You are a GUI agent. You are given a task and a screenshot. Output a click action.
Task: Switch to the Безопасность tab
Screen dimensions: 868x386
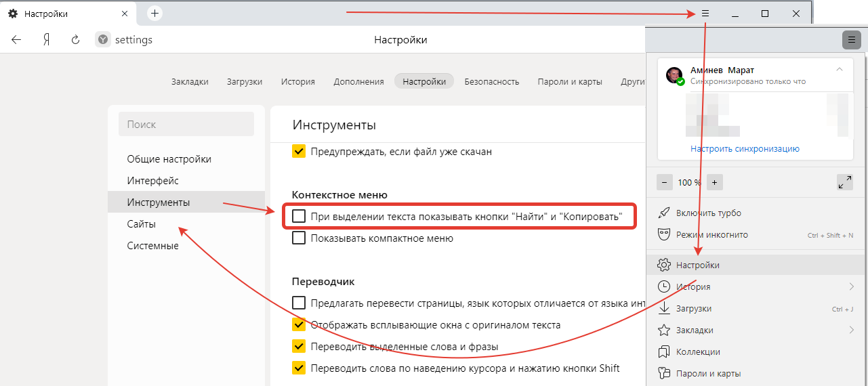tap(492, 81)
